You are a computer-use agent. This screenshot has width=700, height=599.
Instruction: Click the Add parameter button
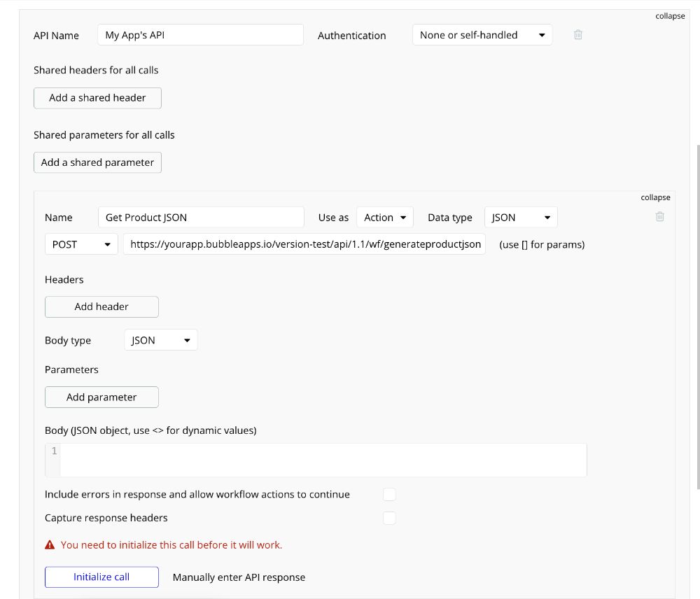pos(101,397)
